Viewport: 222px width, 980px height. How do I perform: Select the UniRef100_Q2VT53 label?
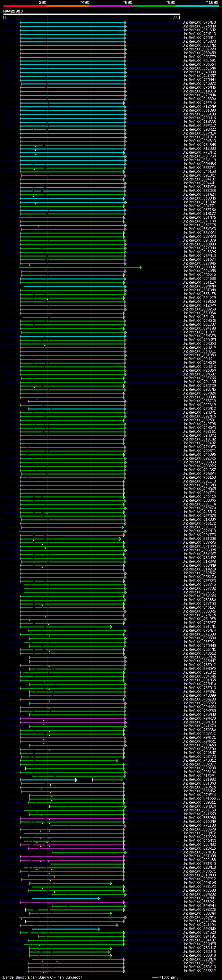click(199, 604)
